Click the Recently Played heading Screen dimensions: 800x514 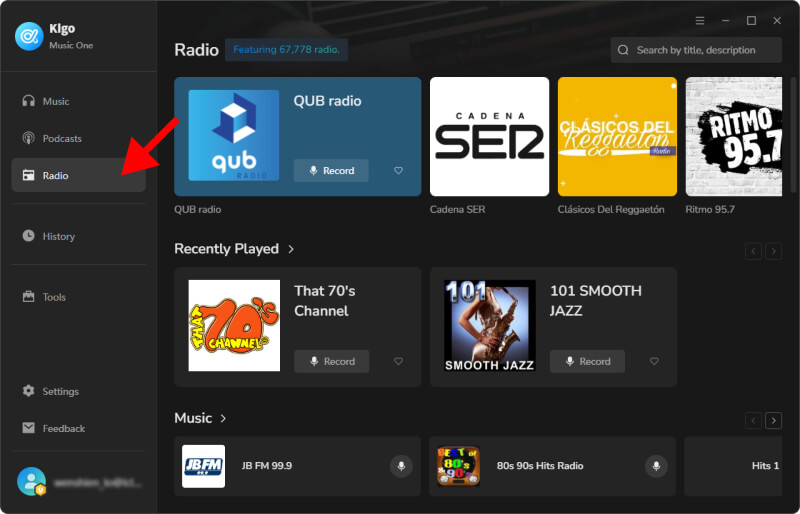click(x=227, y=249)
